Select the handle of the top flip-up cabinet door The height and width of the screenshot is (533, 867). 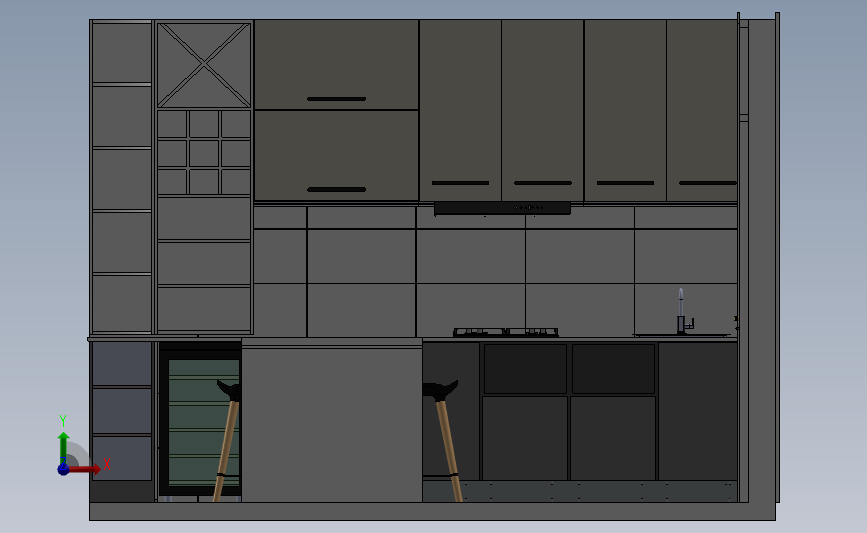(x=336, y=99)
